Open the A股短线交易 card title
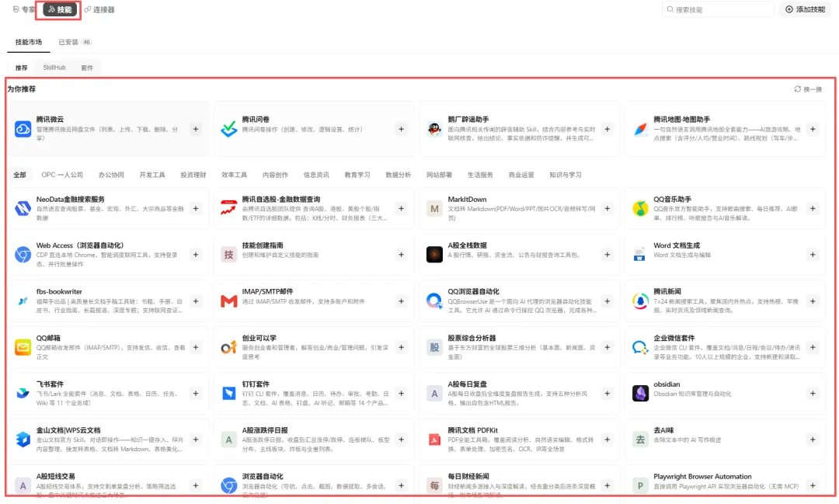The height and width of the screenshot is (504, 839). tap(56, 476)
